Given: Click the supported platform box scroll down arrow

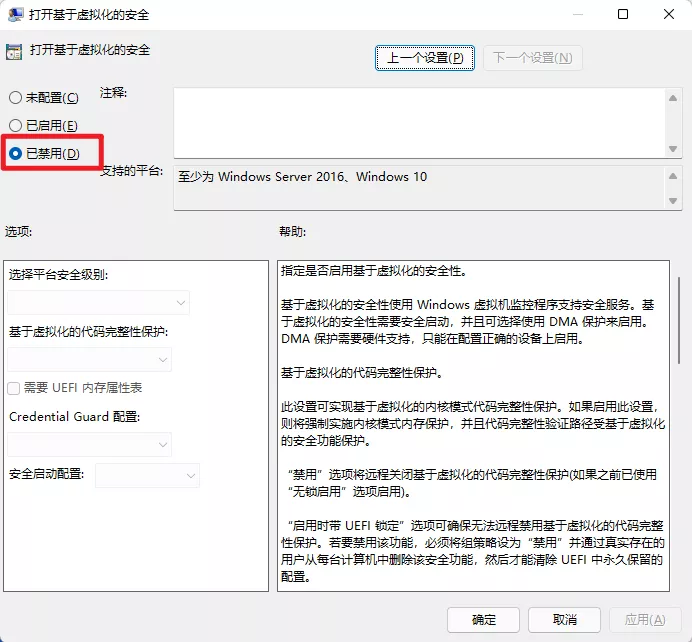Looking at the screenshot, I should (x=673, y=201).
